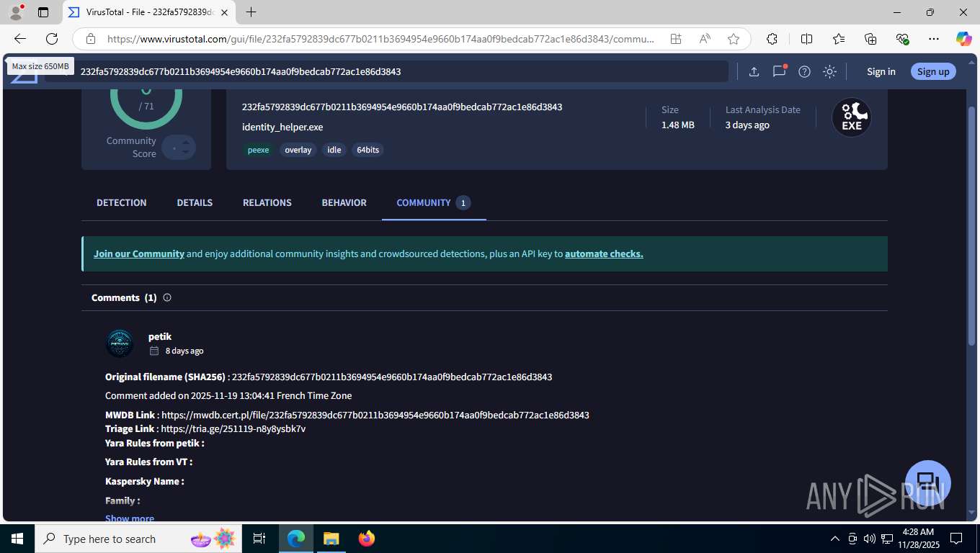The image size is (980, 553).
Task: Click the peexe tag
Action: coord(258,150)
